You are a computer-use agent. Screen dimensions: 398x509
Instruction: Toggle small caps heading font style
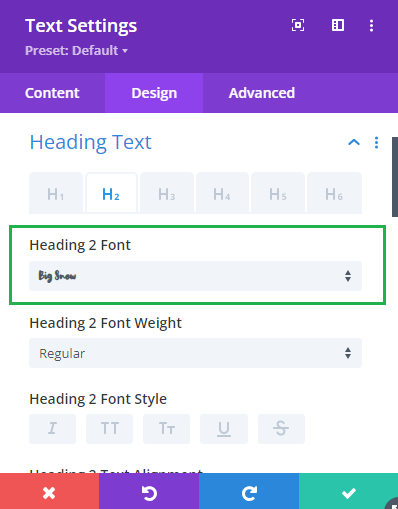pos(166,429)
